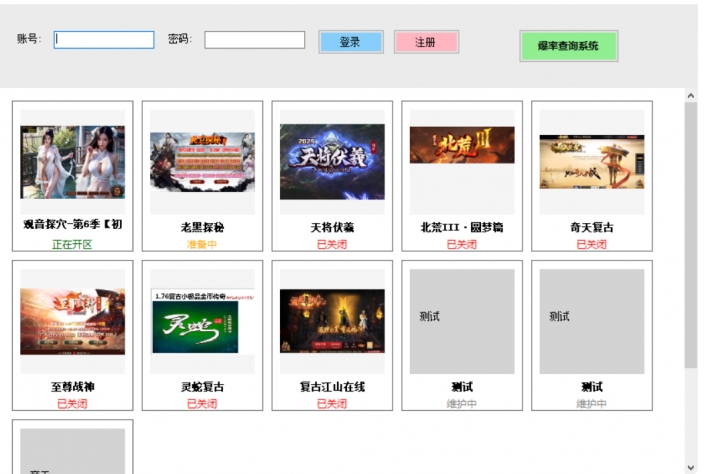Open the 观音探穴 game card thumbnail
Screen dimensions: 704x474
pos(73,162)
